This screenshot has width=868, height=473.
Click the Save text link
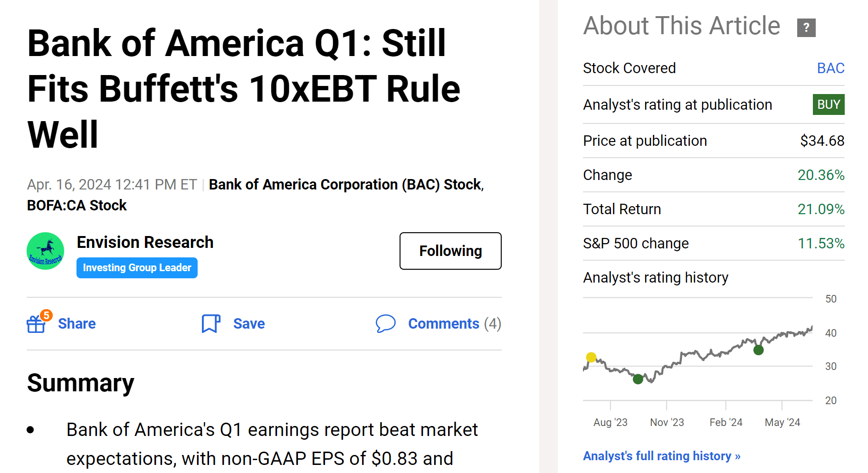[x=249, y=323]
